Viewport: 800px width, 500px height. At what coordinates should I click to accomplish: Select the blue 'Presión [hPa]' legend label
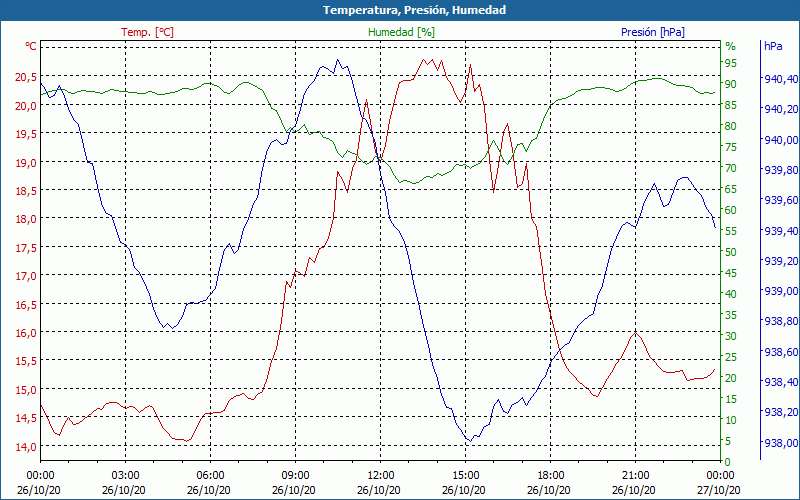pos(653,32)
